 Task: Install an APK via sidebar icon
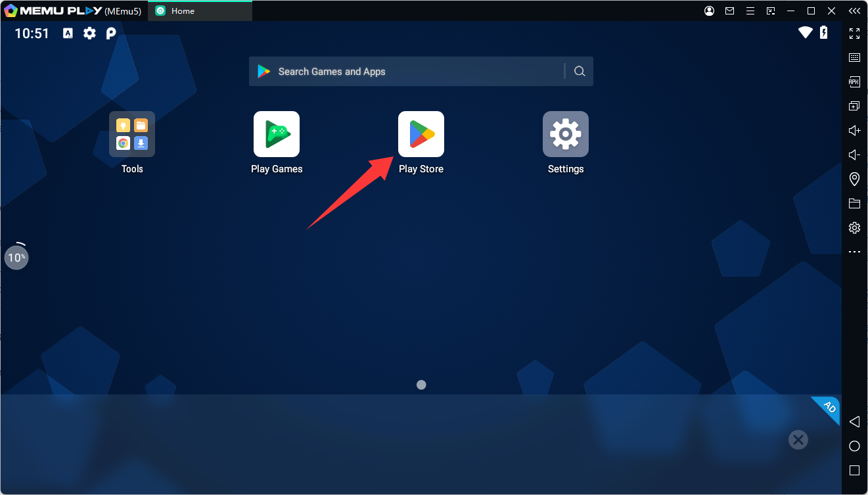(x=854, y=82)
